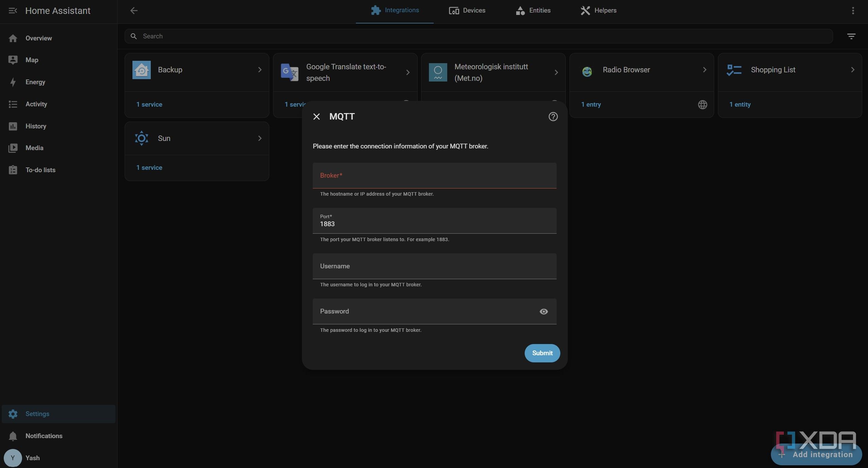
Task: Collapse the sidebar with the menu icon
Action: (x=13, y=11)
